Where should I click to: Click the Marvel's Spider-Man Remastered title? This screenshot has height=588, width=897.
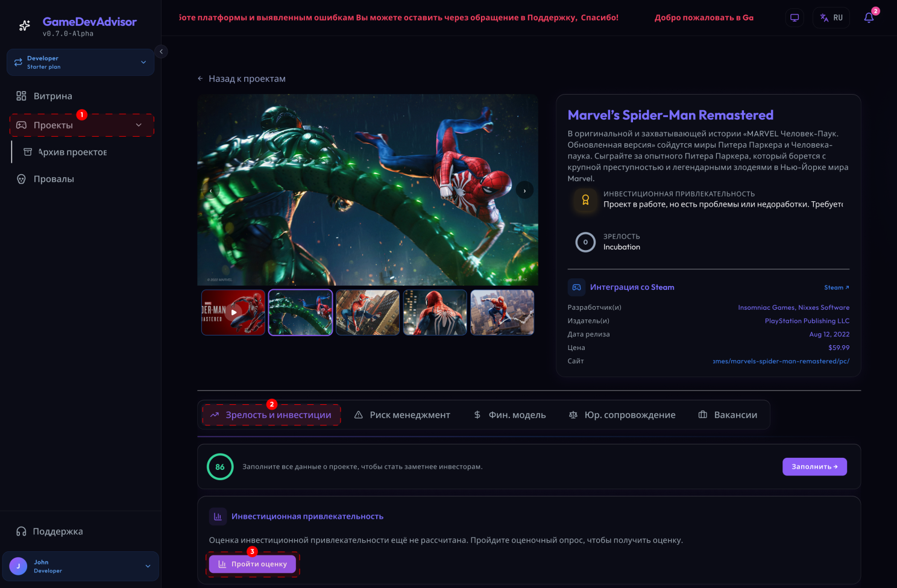point(670,115)
